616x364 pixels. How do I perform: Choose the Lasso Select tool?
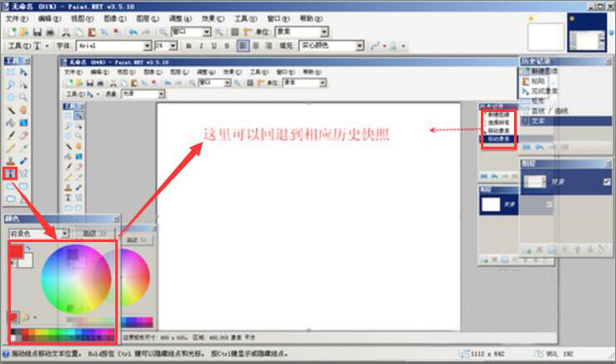(x=11, y=85)
